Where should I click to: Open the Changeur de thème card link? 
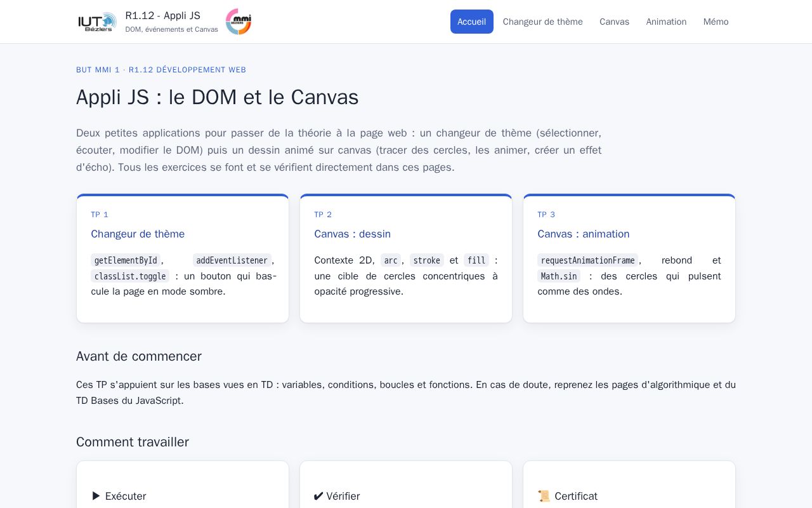coord(138,234)
